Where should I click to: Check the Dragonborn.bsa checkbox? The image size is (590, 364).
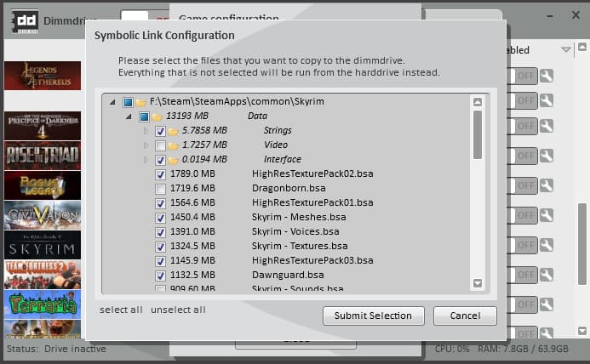click(x=161, y=188)
